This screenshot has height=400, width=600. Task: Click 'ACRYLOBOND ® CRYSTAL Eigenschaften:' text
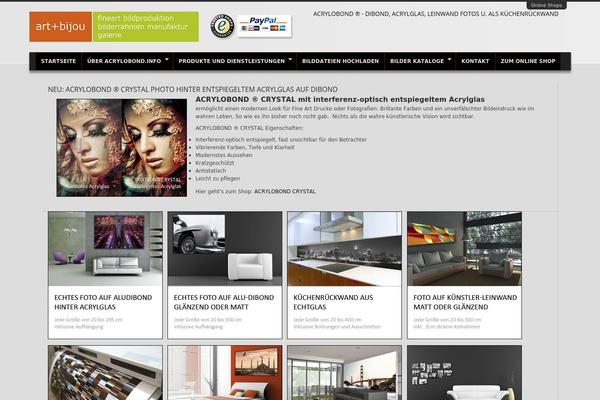(x=249, y=128)
